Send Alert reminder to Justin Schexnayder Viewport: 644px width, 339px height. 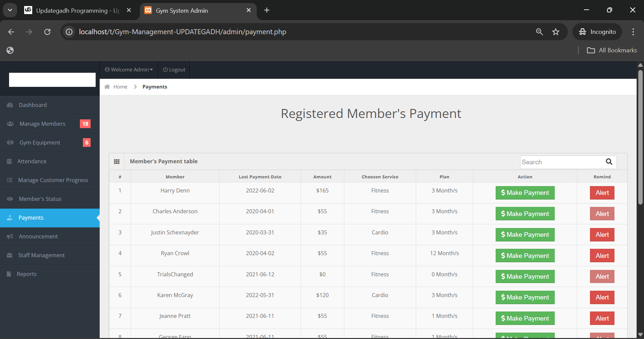[x=602, y=235]
